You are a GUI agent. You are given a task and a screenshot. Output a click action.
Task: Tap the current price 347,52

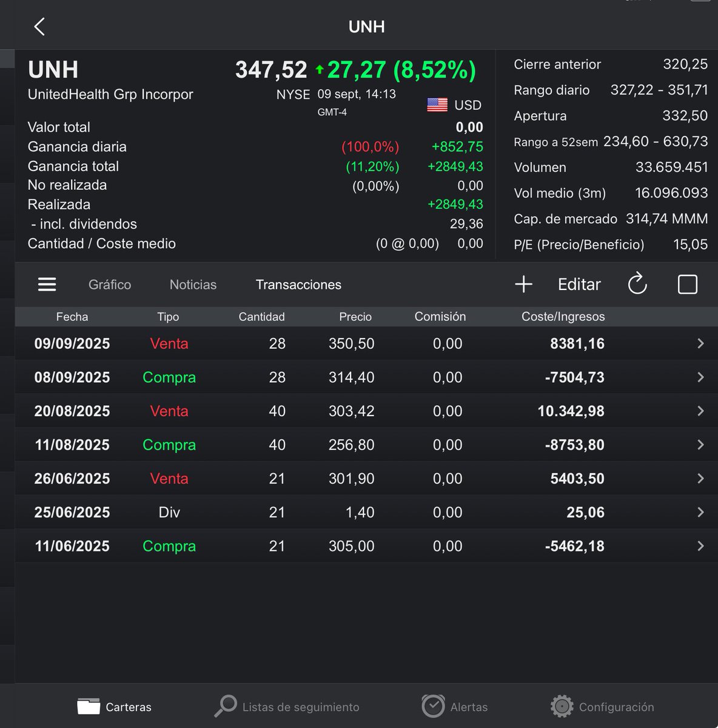(271, 70)
